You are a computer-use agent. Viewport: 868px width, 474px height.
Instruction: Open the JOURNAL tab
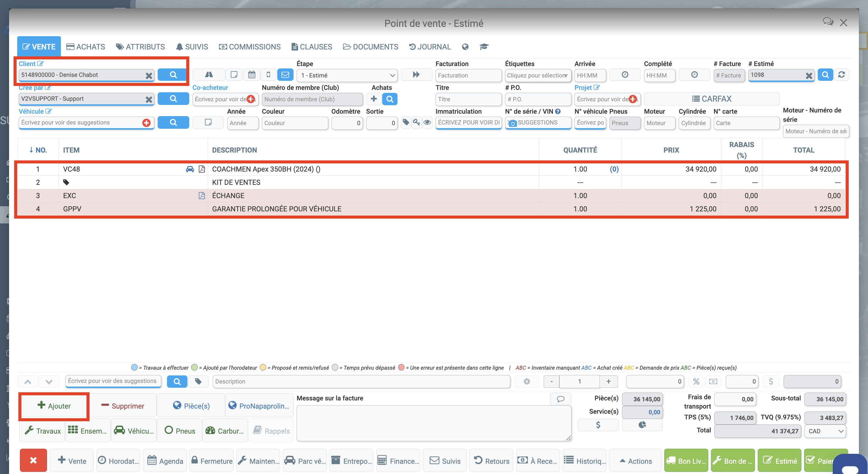[x=429, y=46]
